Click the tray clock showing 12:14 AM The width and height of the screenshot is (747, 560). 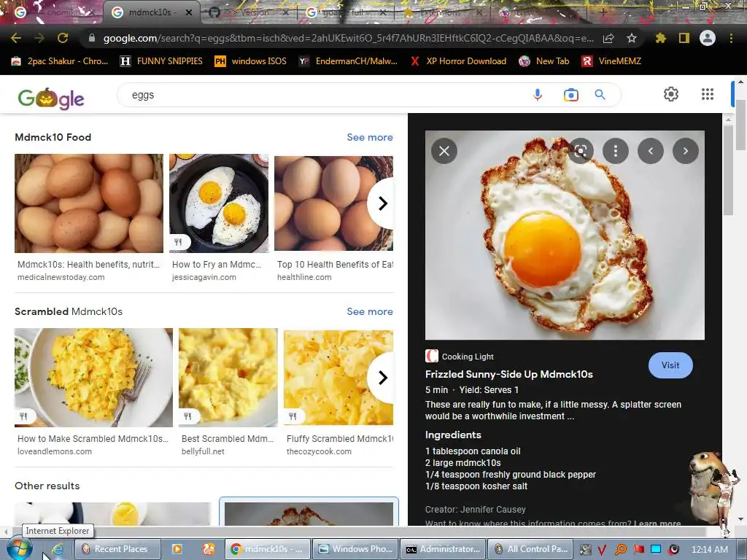coord(709,550)
